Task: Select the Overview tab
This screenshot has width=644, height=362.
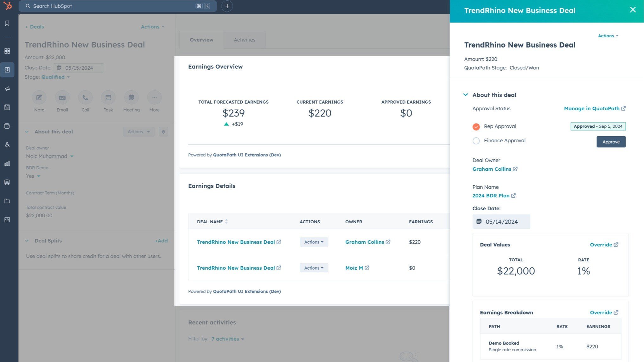Action: coord(201,40)
